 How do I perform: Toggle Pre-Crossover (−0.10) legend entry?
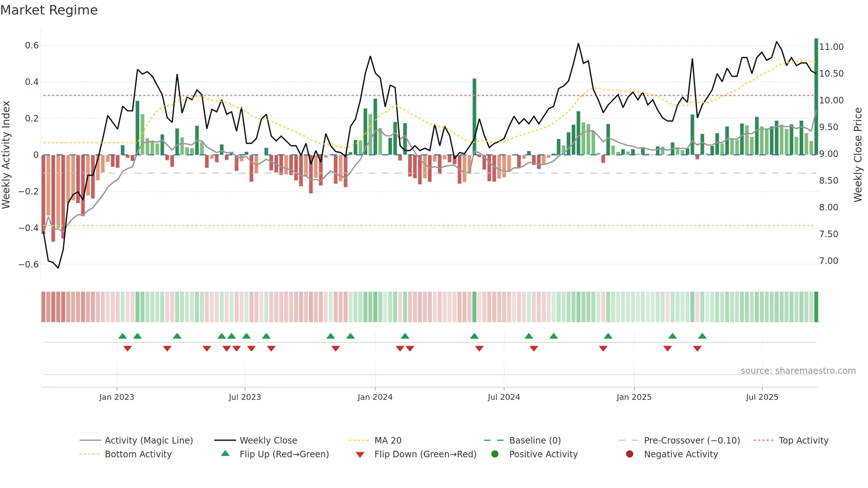tap(679, 440)
